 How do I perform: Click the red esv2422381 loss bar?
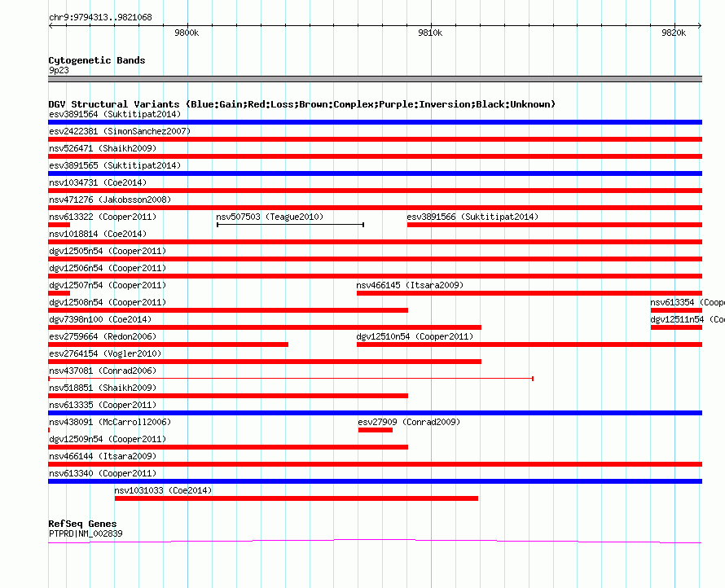tap(375, 139)
